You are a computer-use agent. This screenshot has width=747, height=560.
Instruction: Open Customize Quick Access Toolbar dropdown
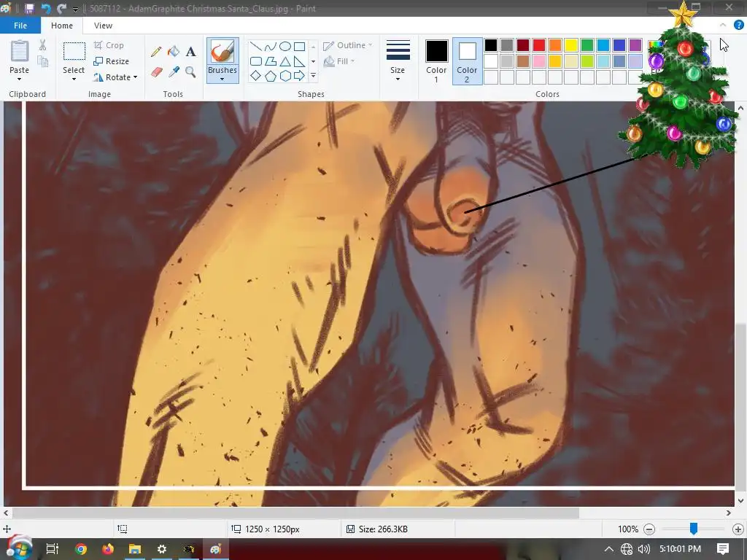(75, 9)
